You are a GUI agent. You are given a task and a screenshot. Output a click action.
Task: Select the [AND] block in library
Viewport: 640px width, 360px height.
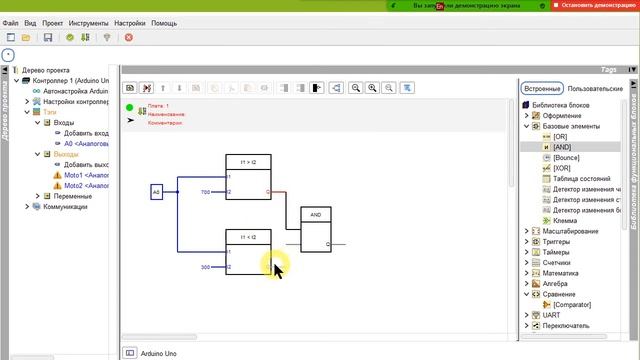tap(562, 147)
